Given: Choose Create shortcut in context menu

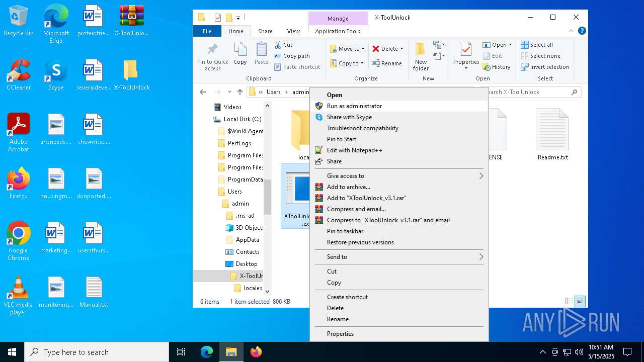Looking at the screenshot, I should tap(398, 297).
